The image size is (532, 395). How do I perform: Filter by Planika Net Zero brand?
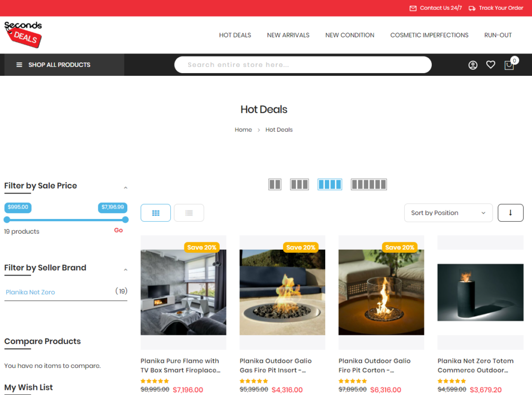tap(30, 292)
